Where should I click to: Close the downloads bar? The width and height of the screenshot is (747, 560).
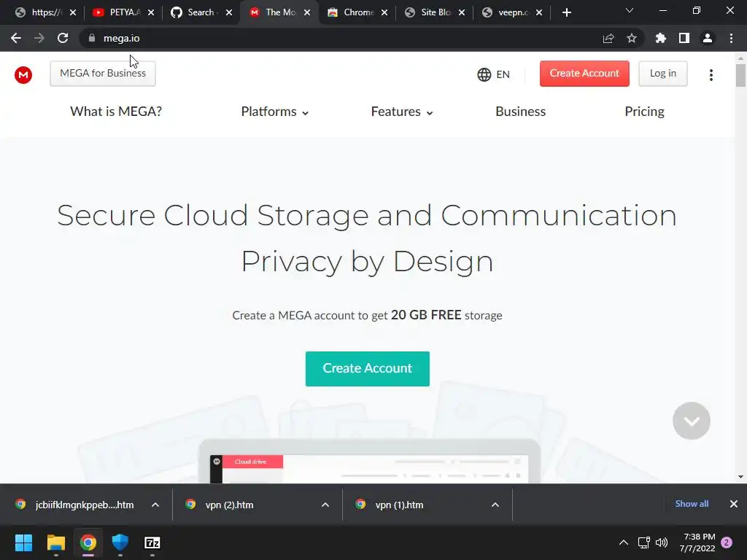734,504
